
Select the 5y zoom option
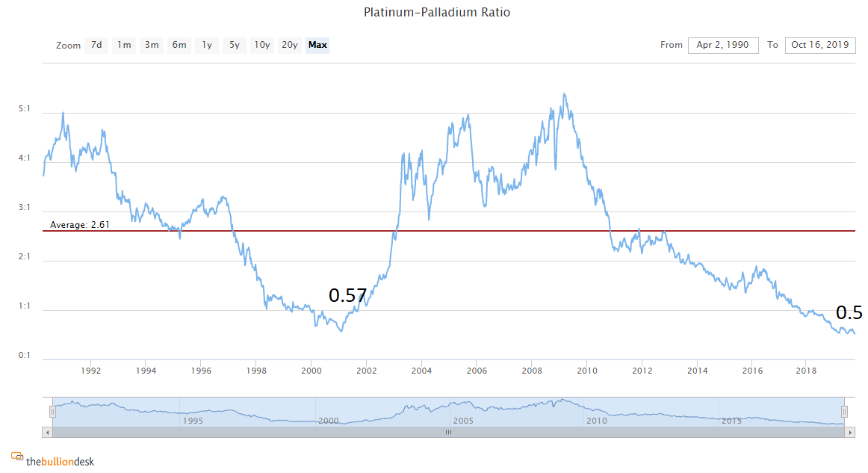click(x=235, y=45)
